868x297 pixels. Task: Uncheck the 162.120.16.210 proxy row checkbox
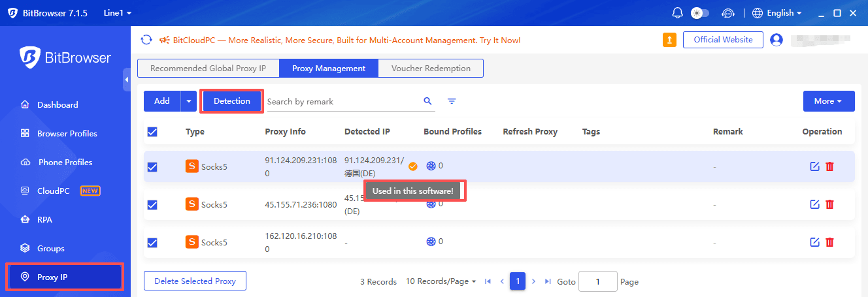click(152, 243)
